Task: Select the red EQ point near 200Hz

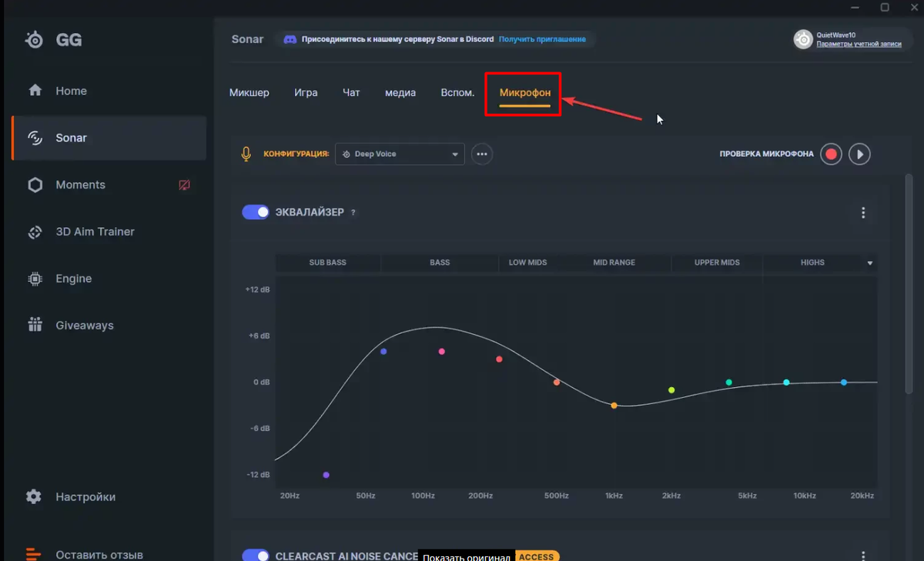Action: click(x=499, y=359)
